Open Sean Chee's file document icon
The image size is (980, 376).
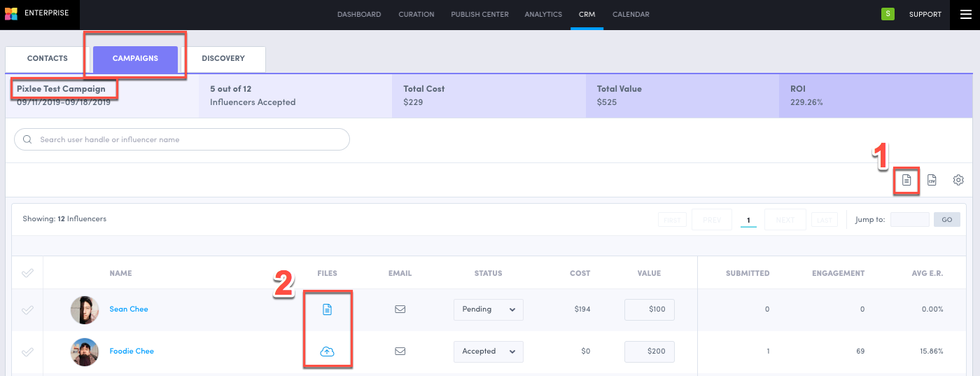pos(327,309)
